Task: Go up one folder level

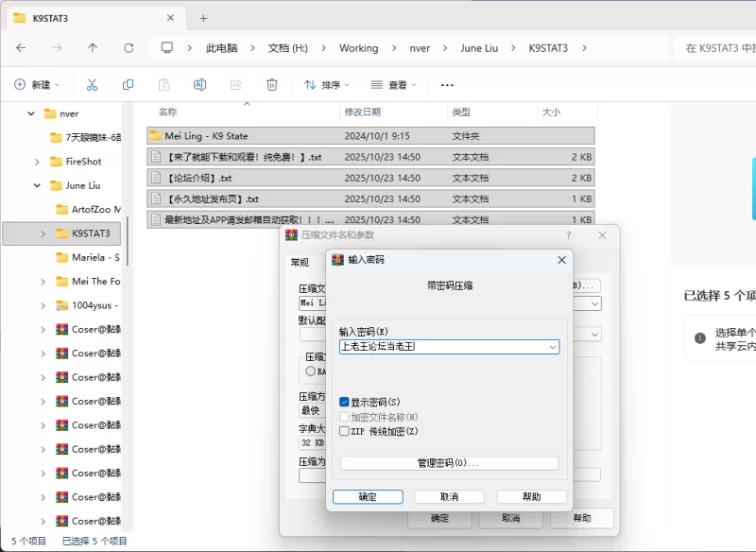Action: coord(92,48)
